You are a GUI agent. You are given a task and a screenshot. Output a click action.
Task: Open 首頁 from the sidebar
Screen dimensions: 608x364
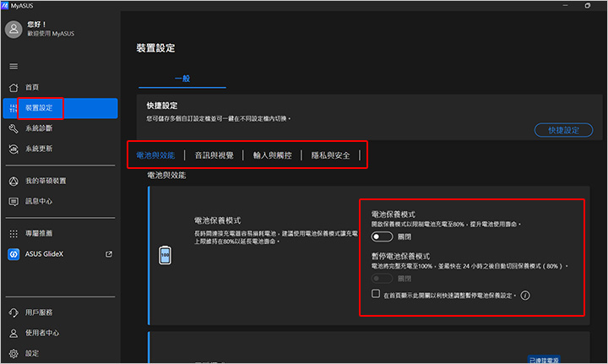coord(60,88)
